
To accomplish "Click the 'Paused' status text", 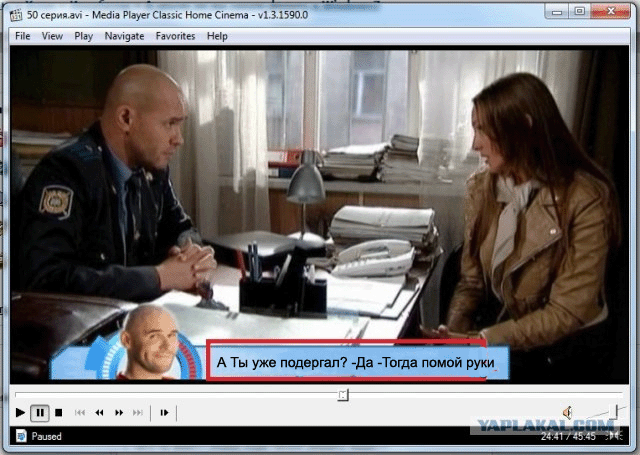I will 47,436.
